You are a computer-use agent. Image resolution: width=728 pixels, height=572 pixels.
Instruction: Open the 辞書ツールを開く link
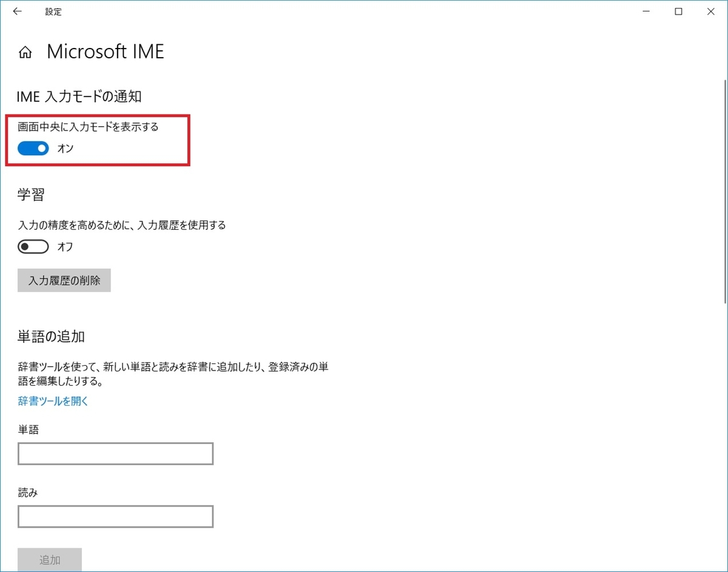pos(53,401)
